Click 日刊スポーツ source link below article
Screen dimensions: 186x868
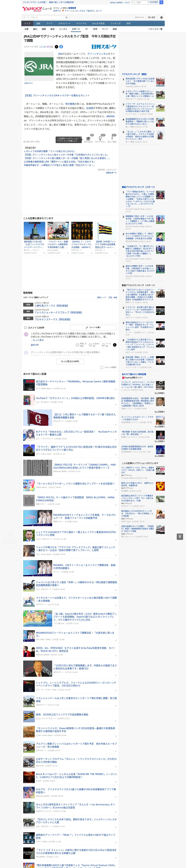111,173
